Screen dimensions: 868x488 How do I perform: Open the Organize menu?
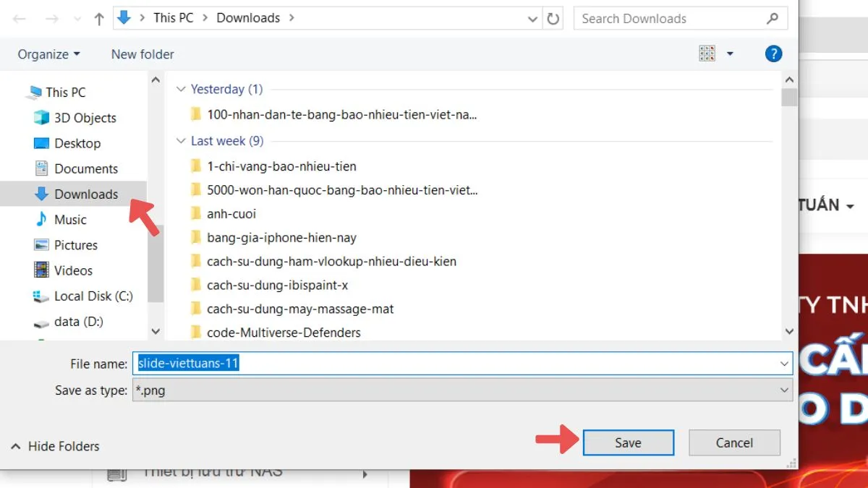coord(48,53)
